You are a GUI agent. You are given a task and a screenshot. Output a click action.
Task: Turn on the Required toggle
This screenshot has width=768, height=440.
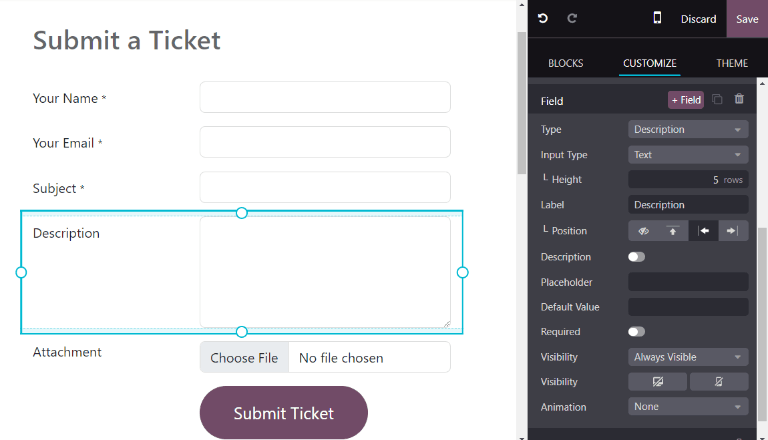point(636,332)
